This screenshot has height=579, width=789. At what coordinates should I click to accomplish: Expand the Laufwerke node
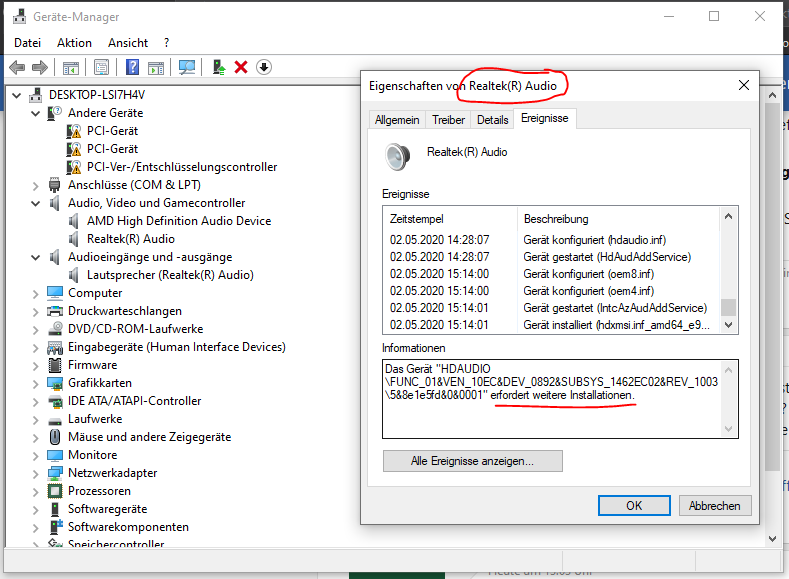click(x=35, y=420)
